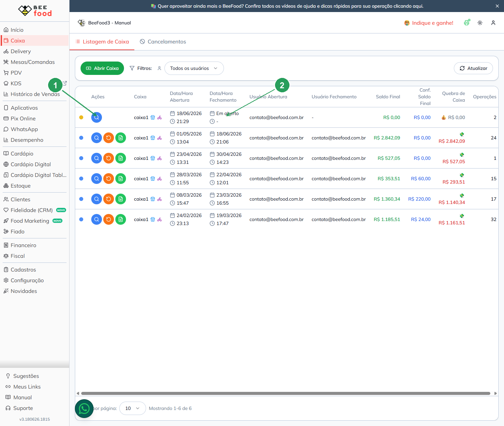This screenshot has height=426, width=504.
Task: Open Financeiro in sidebar
Action: (x=35, y=245)
